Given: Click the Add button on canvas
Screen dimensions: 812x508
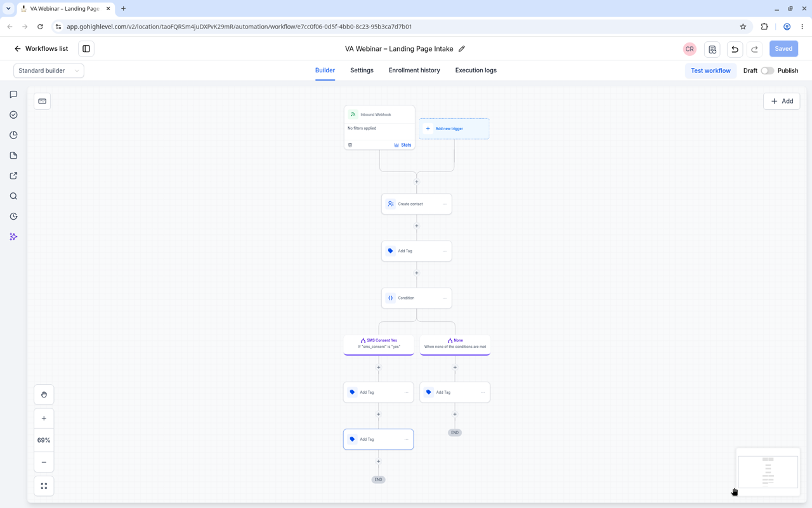Looking at the screenshot, I should (782, 101).
